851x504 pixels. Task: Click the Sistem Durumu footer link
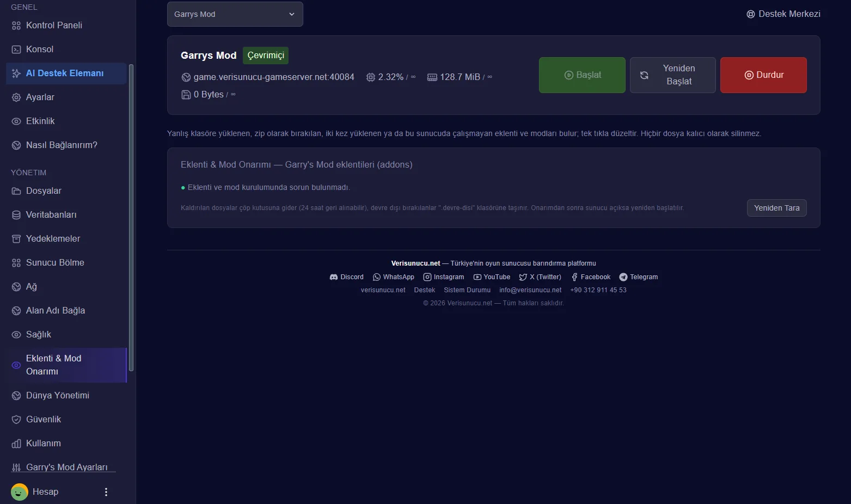coord(467,290)
